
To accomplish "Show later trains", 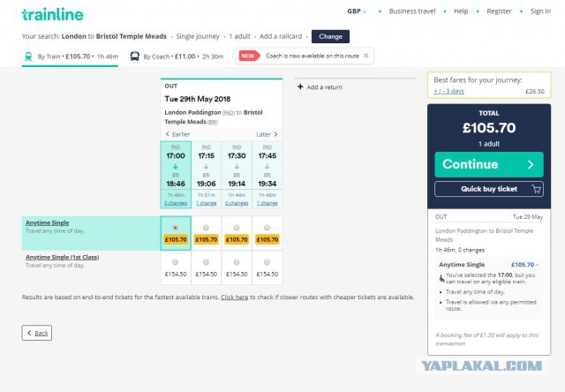I will pyautogui.click(x=267, y=134).
